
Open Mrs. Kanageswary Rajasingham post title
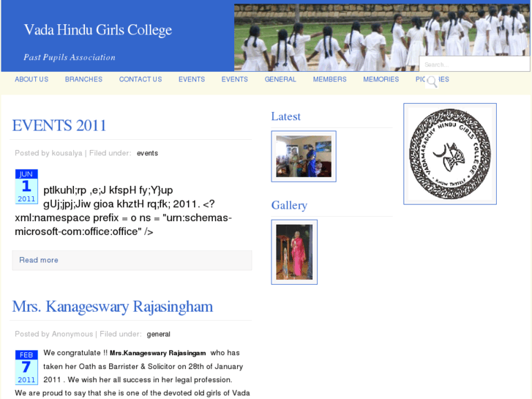[x=113, y=307]
